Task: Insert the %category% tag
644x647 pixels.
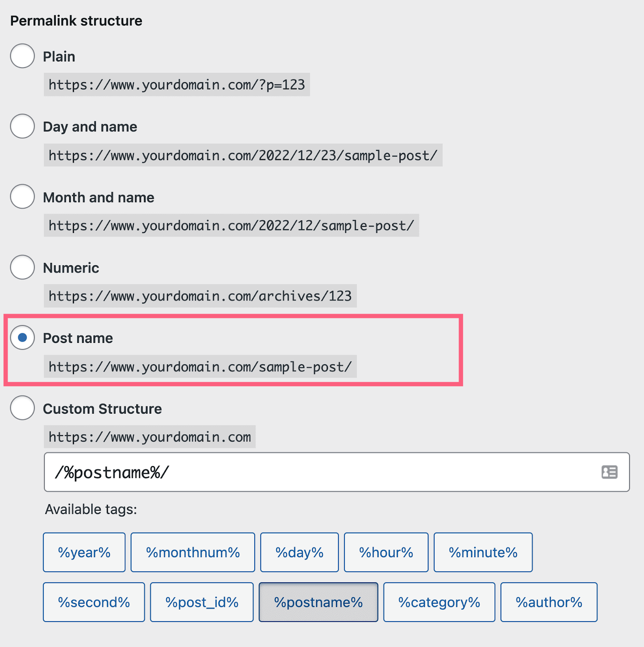Action: point(439,602)
